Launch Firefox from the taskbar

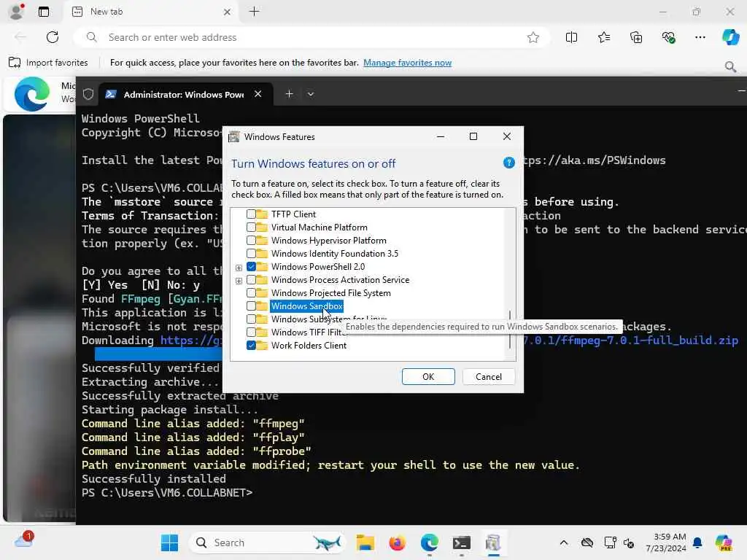397,542
